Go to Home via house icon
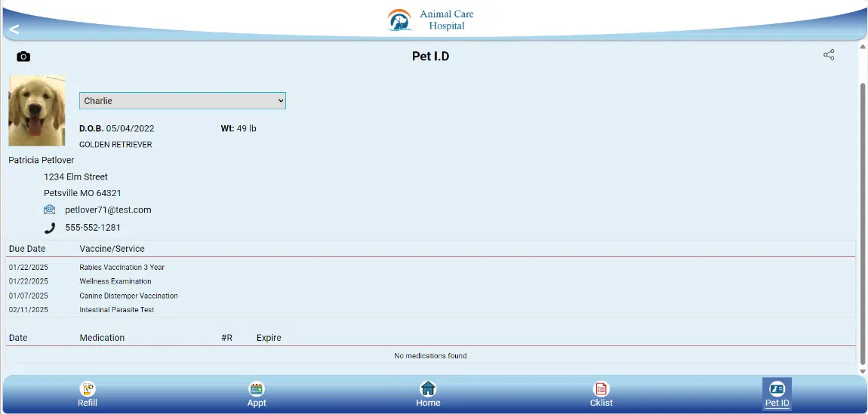The height and width of the screenshot is (414, 868). [428, 389]
